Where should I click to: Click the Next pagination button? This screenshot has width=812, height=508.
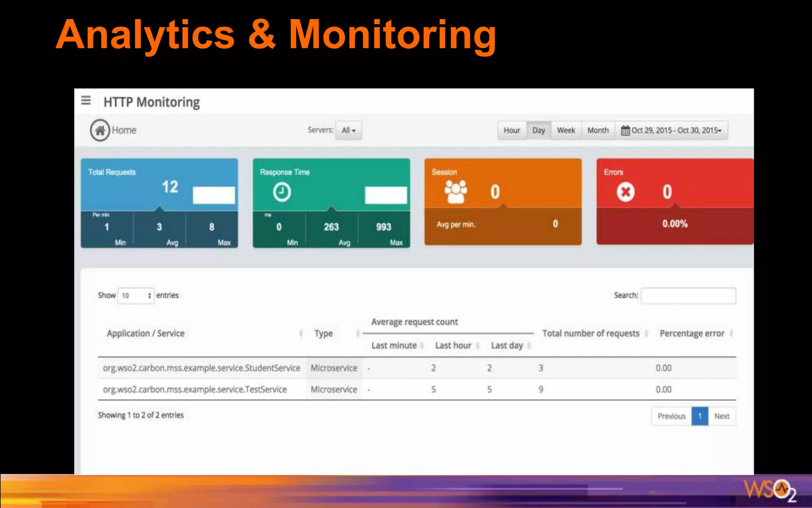click(x=722, y=416)
